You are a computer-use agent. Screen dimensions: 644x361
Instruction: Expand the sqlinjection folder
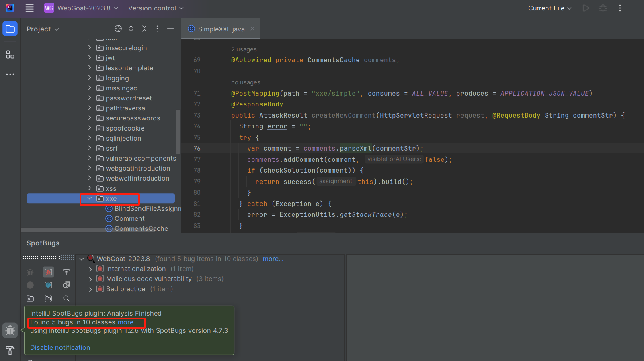[x=90, y=138]
